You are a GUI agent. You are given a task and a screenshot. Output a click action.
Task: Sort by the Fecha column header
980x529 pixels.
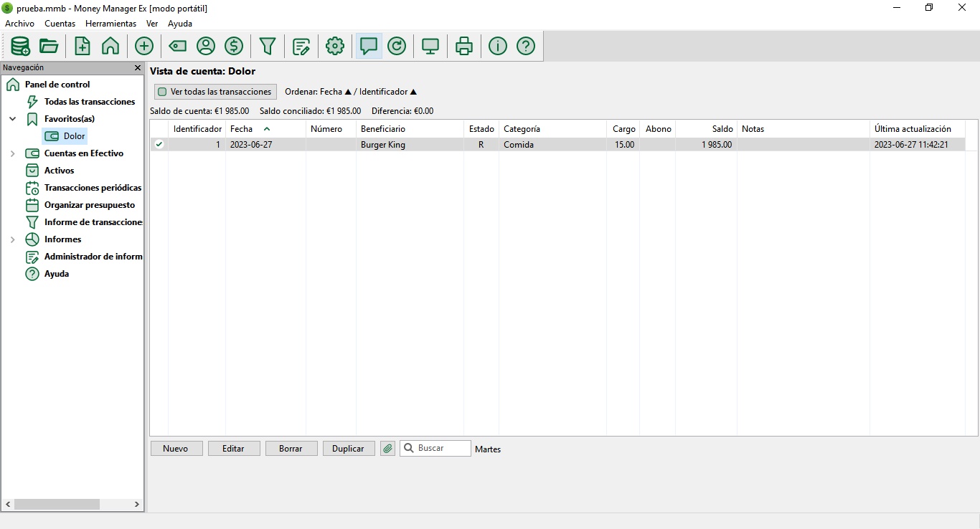265,129
